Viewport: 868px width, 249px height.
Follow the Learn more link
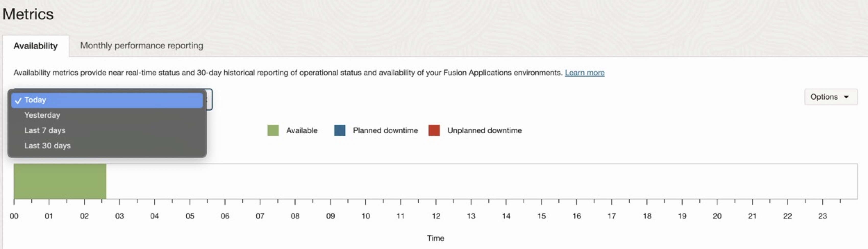(x=584, y=73)
